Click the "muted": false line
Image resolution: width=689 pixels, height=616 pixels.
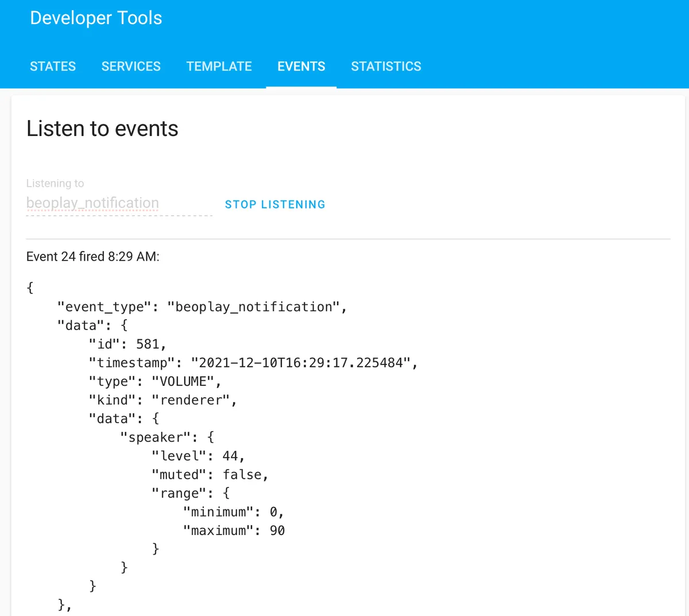210,475
